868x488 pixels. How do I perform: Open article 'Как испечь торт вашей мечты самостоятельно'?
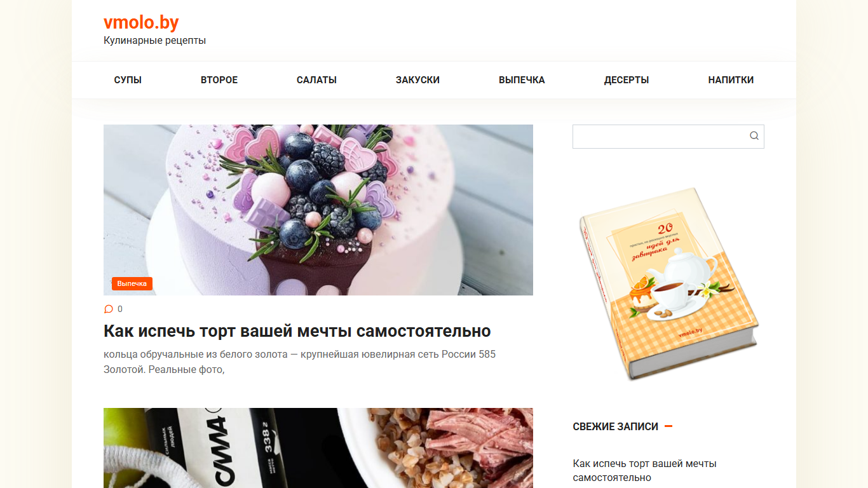pos(297,331)
